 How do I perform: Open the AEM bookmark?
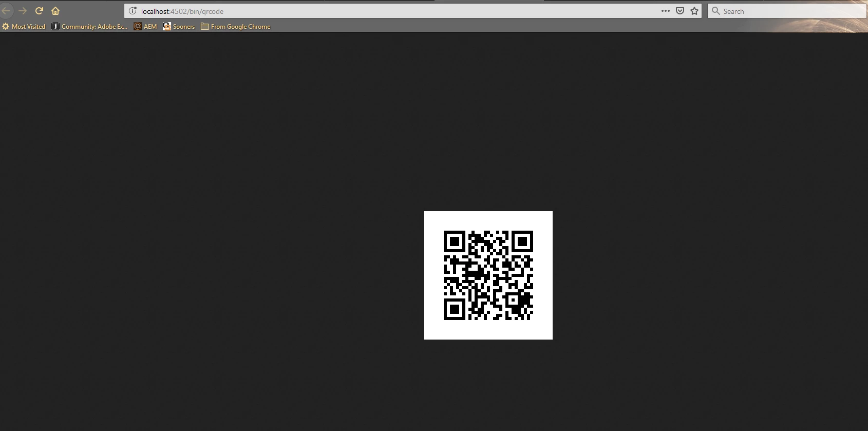coord(145,26)
